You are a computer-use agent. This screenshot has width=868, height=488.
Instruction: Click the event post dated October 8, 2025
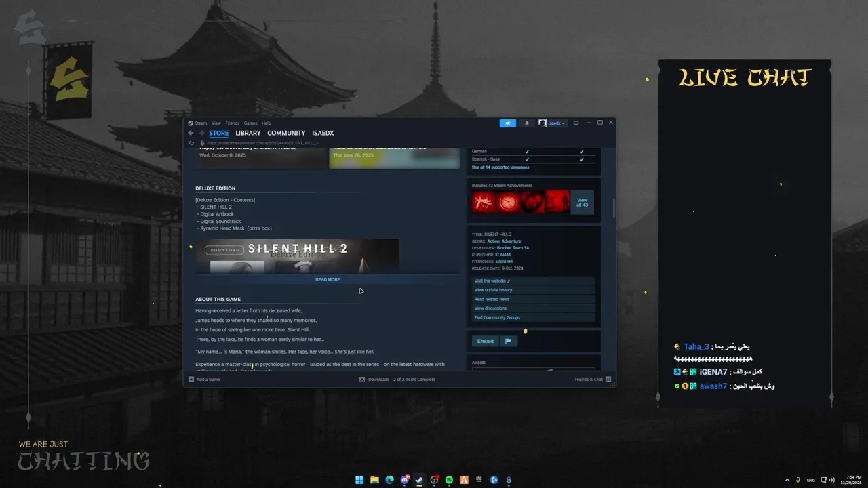[261, 158]
